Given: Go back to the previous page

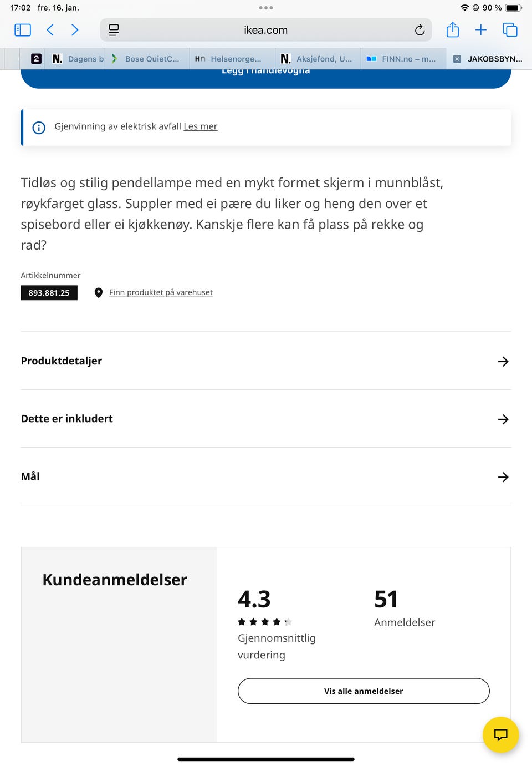Looking at the screenshot, I should coord(50,30).
